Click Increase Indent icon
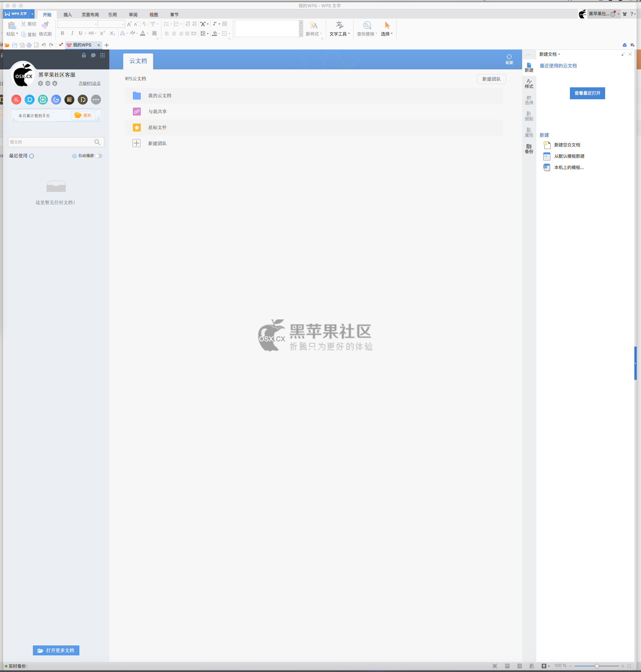641x672 pixels. 194,24
